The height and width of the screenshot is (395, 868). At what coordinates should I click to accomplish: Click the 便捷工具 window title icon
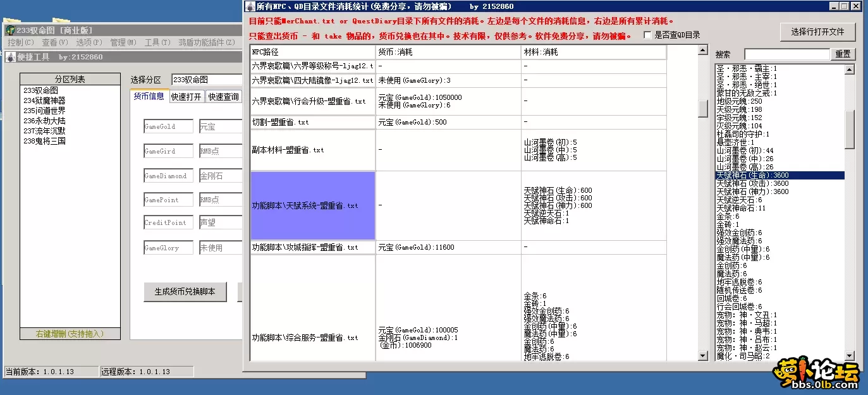[10, 57]
